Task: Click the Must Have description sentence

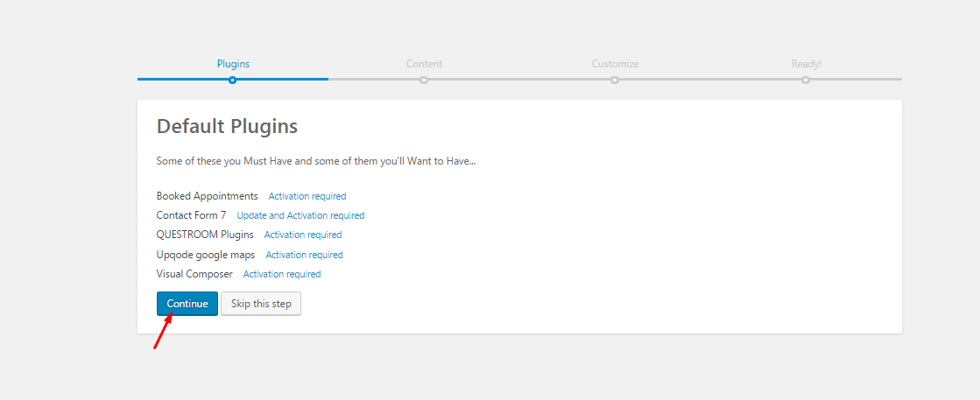Action: tap(315, 161)
